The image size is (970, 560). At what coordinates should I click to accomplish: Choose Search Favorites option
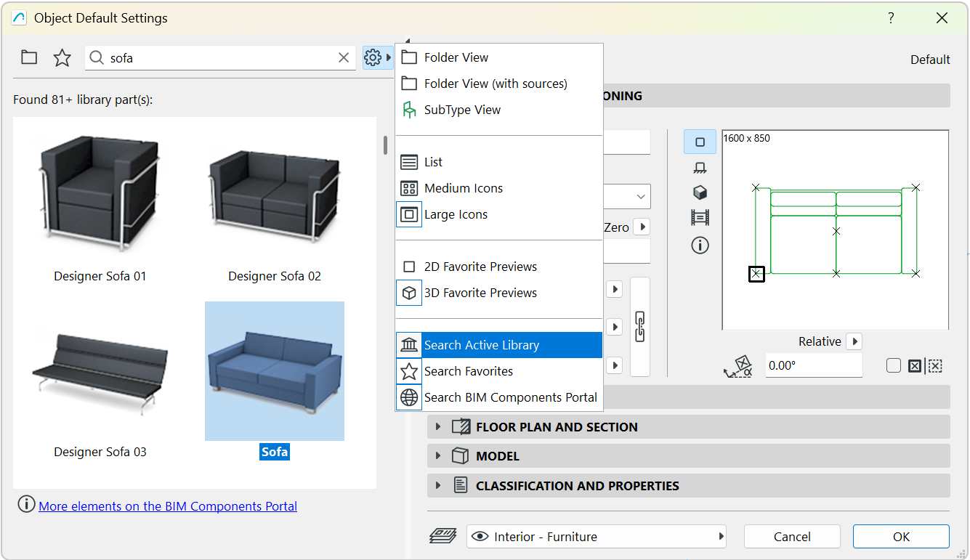499,371
